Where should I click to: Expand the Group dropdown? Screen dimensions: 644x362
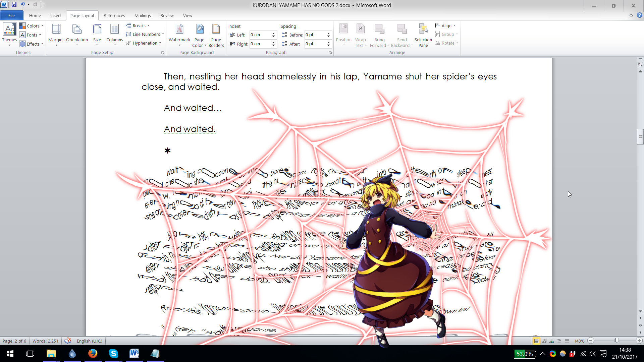pos(446,34)
